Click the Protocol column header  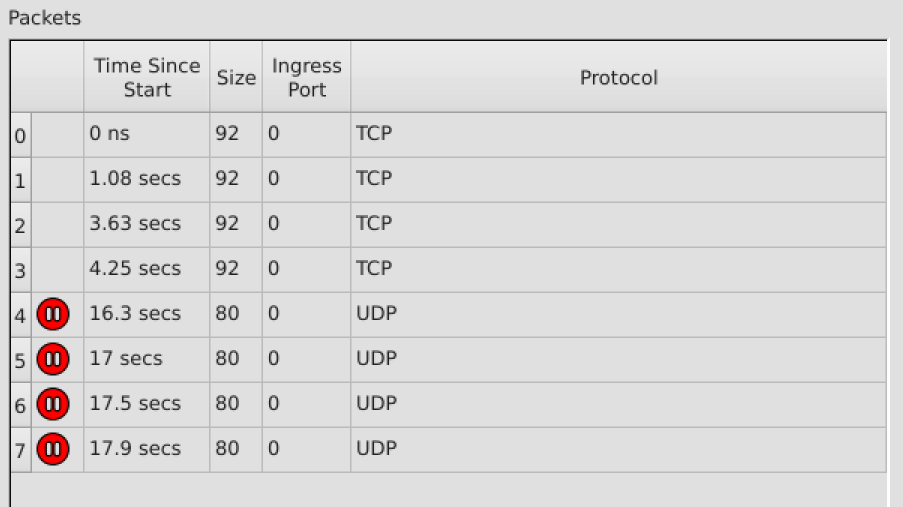(x=618, y=78)
